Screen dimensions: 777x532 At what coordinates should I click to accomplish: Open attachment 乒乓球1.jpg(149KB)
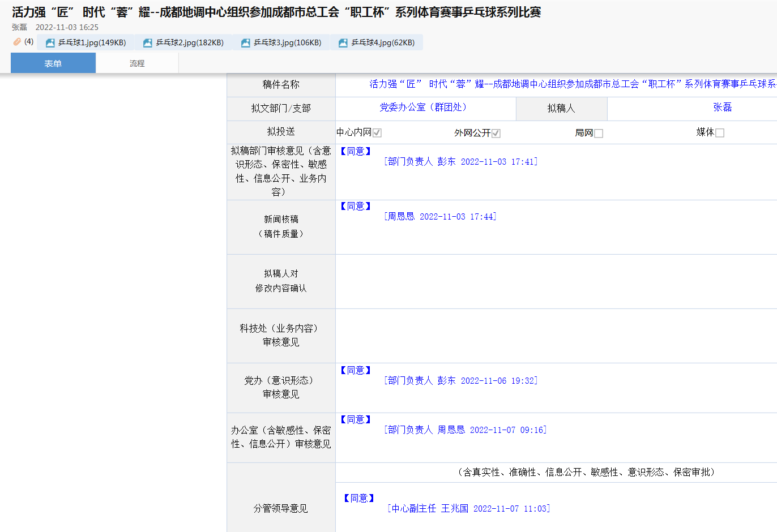tap(92, 43)
